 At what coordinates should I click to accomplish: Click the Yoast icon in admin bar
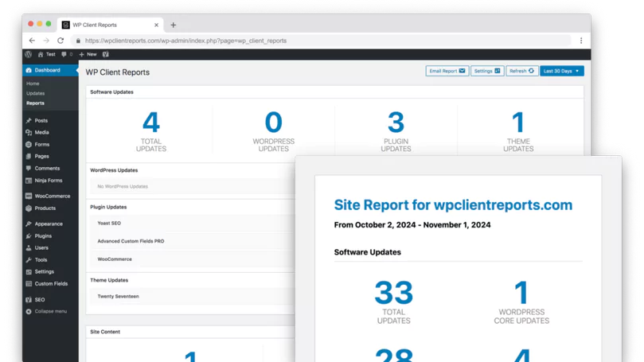106,54
